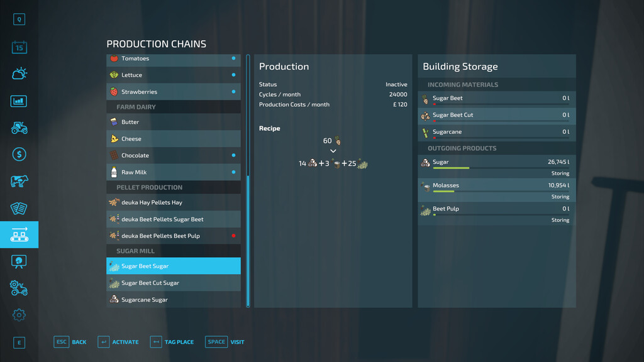
Task: Toggle the blue dot next to Chocolate
Action: 235,155
